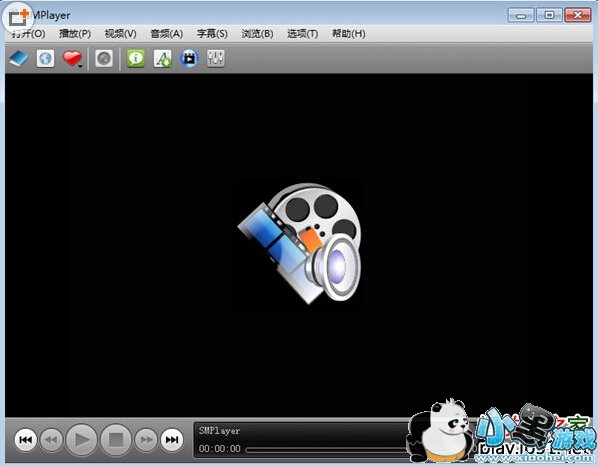Open the 帮助(H) menu
The height and width of the screenshot is (466, 598).
point(349,34)
